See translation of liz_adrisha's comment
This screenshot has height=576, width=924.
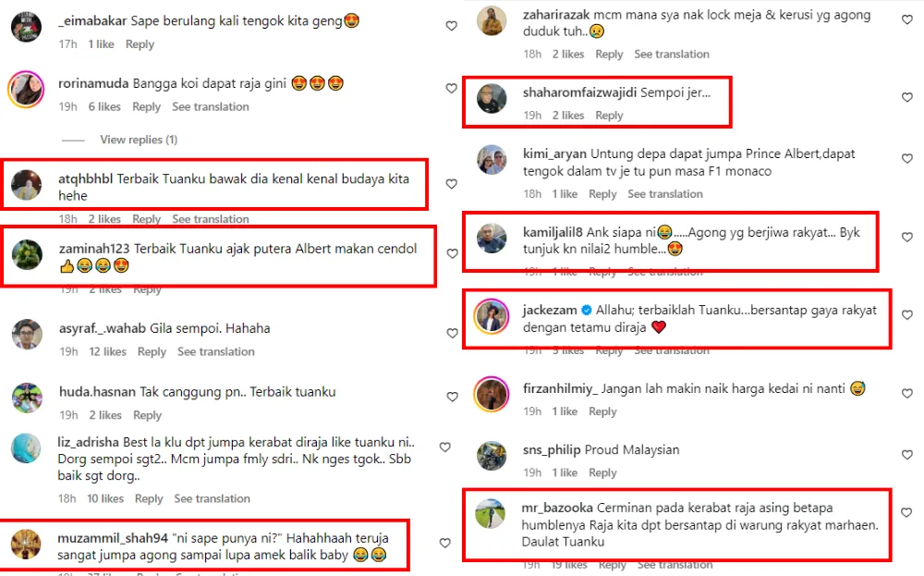coord(213,498)
